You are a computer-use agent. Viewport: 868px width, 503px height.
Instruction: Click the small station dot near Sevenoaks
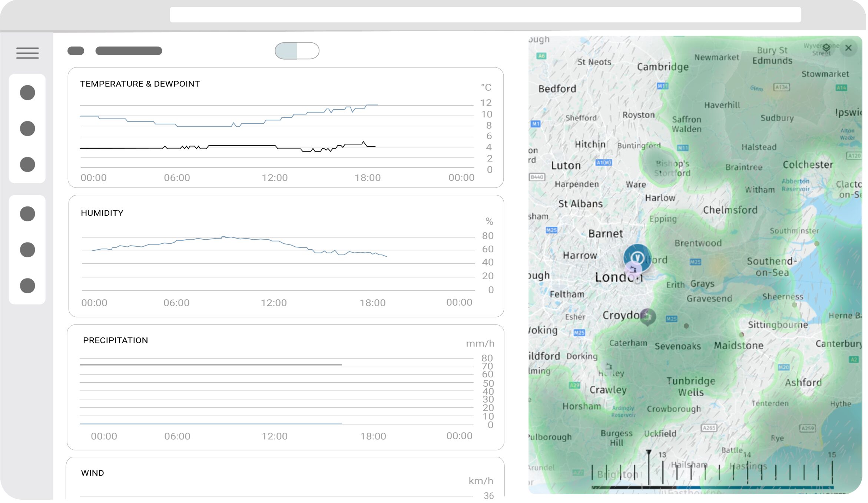686,326
